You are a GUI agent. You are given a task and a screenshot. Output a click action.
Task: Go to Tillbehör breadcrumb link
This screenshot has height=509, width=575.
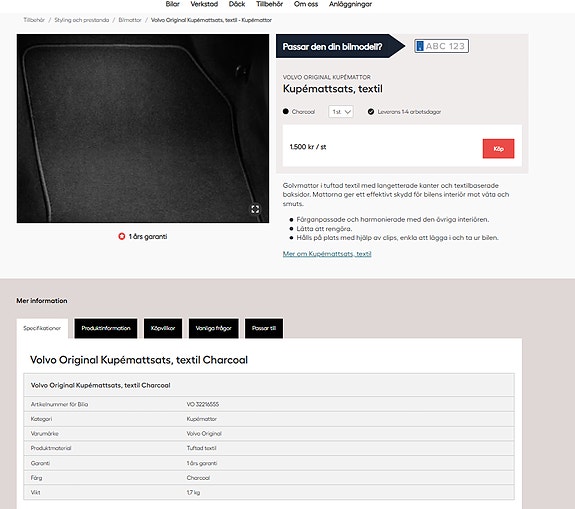[34, 20]
